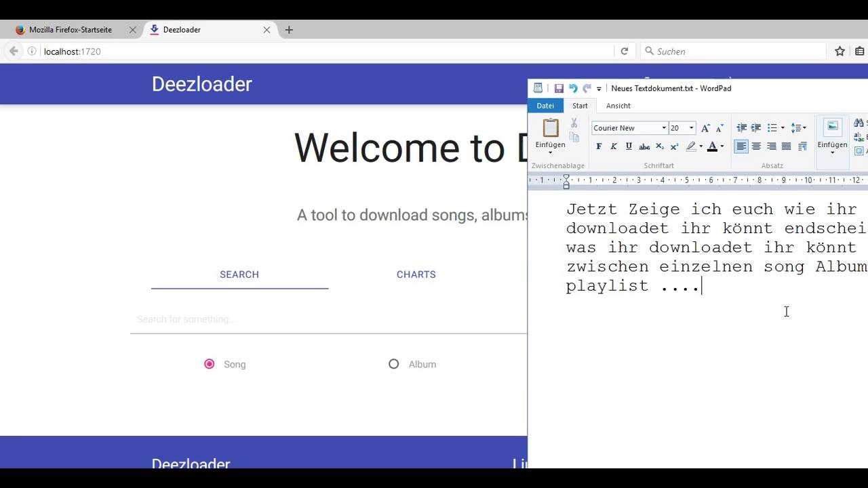Center align the text
868x488 pixels.
tap(756, 146)
